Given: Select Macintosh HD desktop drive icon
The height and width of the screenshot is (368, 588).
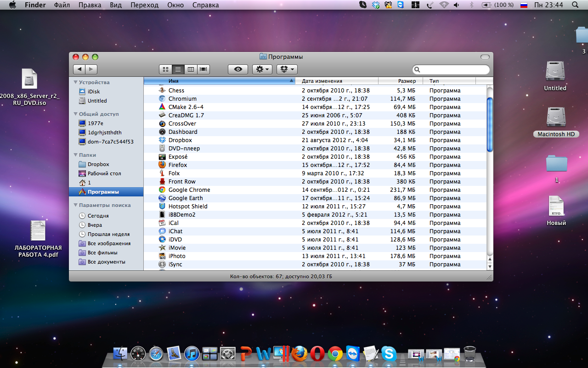Looking at the screenshot, I should 556,118.
